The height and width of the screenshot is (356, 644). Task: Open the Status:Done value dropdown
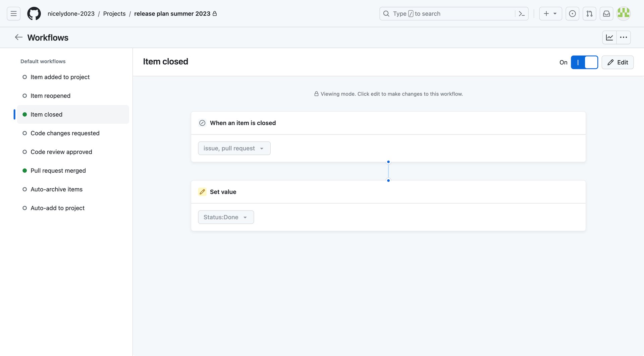[225, 217]
